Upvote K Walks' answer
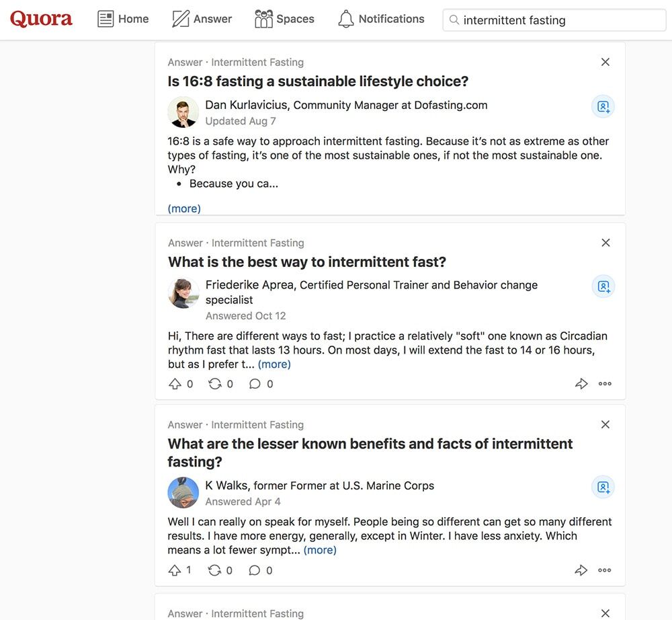The width and height of the screenshot is (672, 620). point(175,570)
